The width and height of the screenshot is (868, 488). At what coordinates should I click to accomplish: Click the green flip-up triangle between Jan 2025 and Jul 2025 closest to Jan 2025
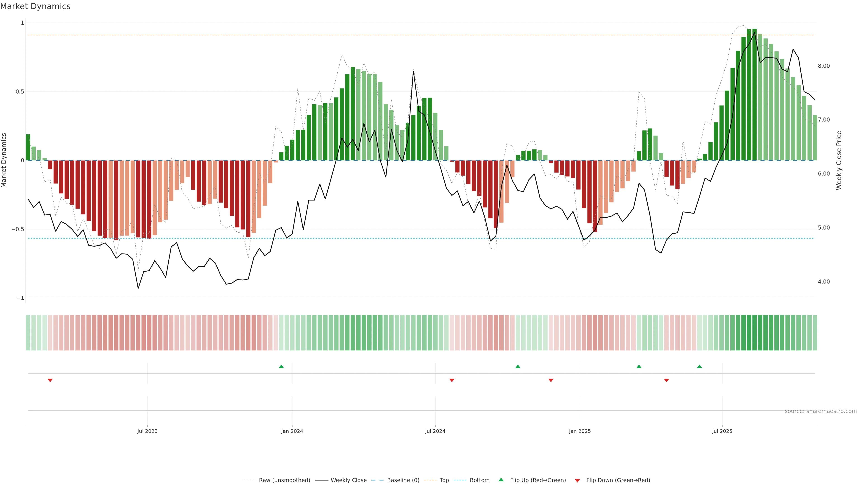(639, 366)
